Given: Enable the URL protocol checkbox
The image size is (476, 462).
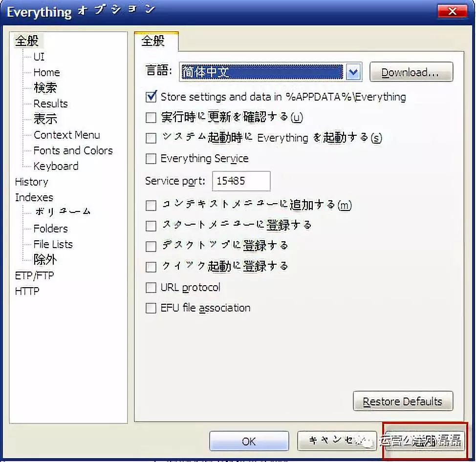Looking at the screenshot, I should tap(151, 288).
